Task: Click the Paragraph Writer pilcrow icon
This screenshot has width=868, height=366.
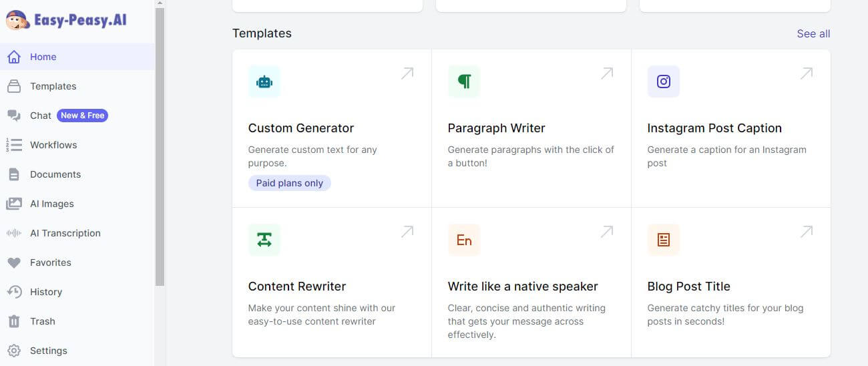Action: click(x=464, y=81)
